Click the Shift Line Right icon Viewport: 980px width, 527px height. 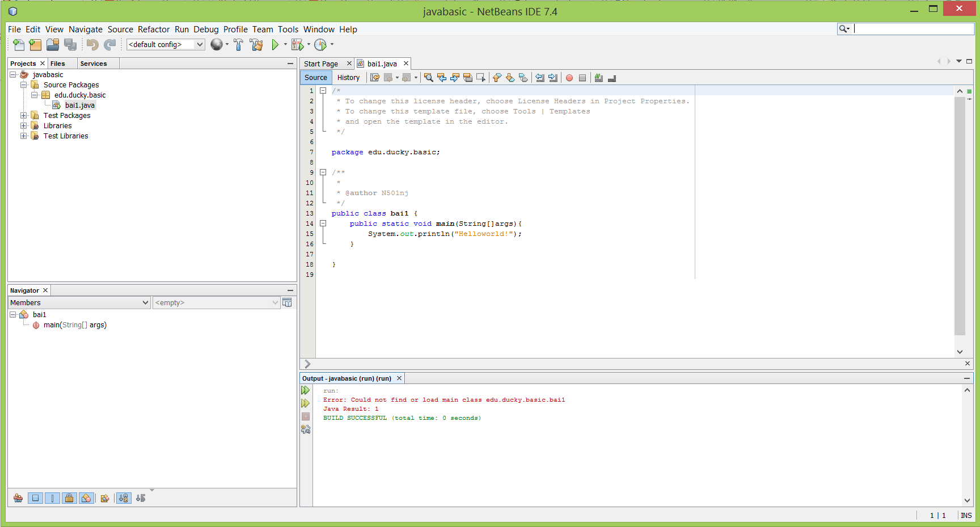pos(553,78)
